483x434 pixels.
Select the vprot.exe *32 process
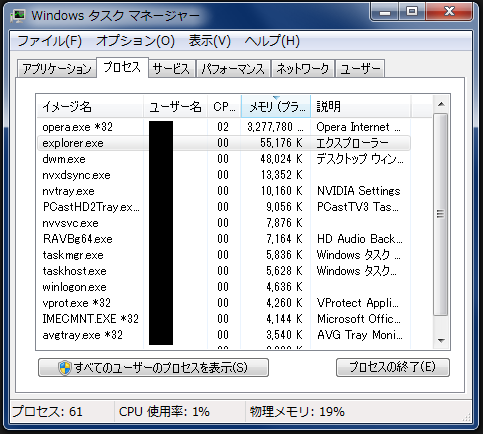(223, 303)
